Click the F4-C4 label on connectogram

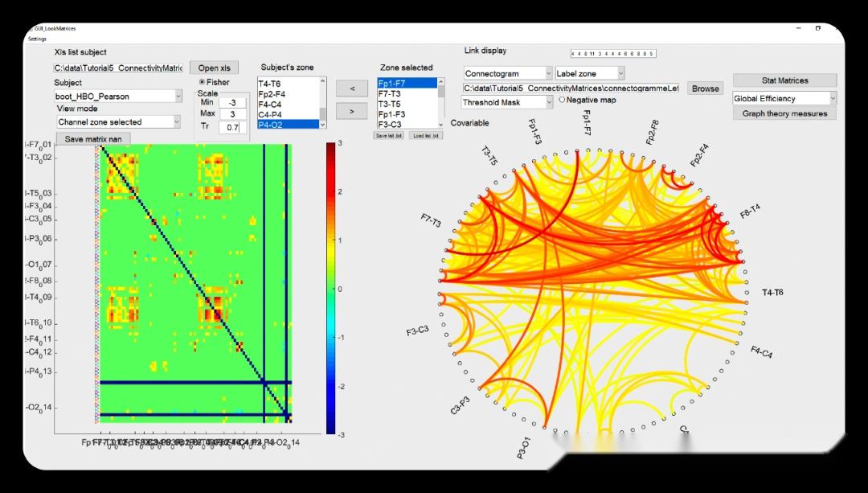(762, 351)
